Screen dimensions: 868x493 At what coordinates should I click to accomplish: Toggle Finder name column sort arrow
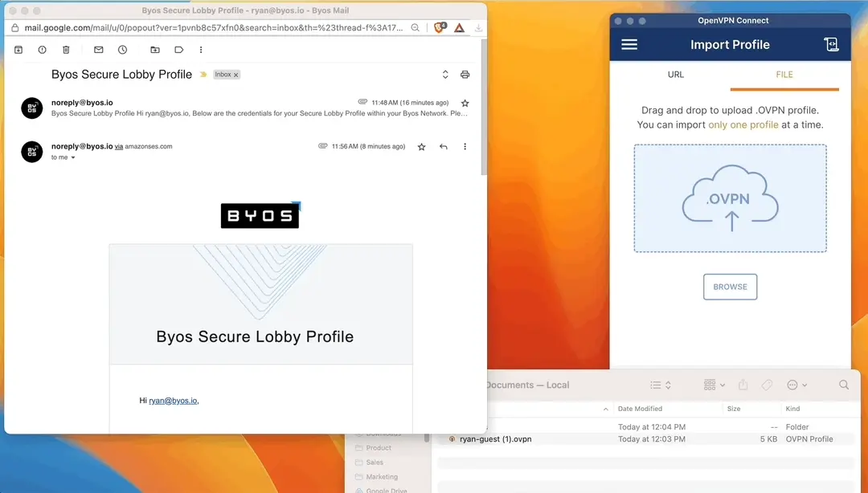(x=606, y=409)
